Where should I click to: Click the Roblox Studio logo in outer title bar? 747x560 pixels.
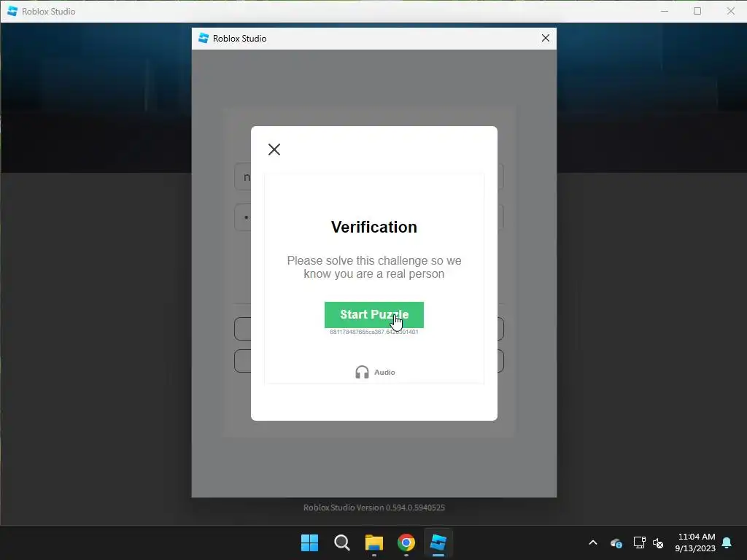(x=12, y=11)
